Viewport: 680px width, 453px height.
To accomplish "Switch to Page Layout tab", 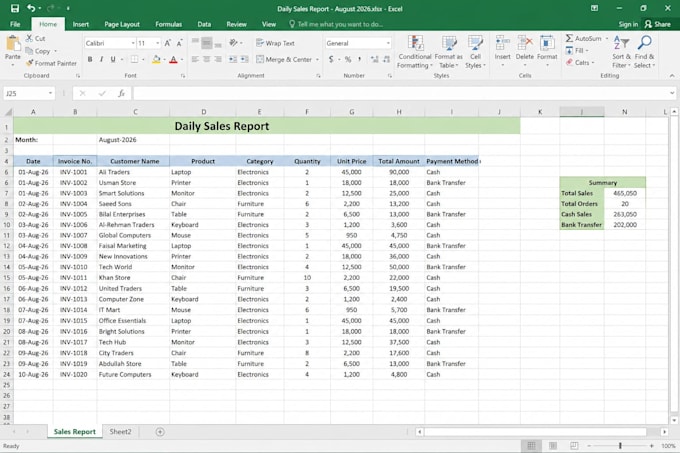I will (x=122, y=24).
